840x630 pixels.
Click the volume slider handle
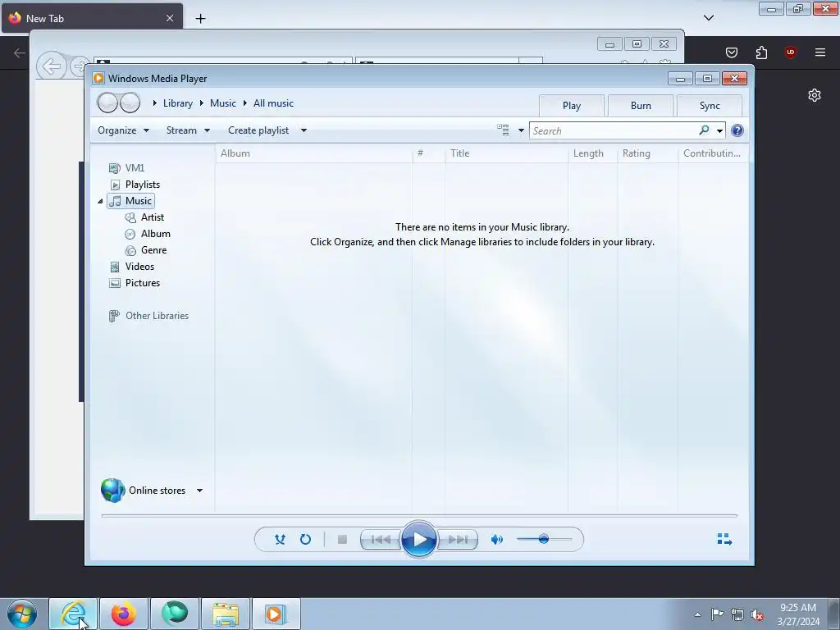[544, 539]
